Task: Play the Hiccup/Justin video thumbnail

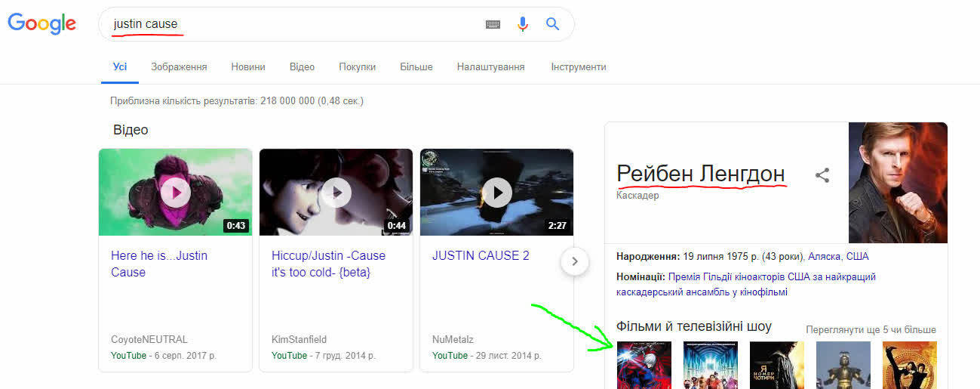Action: click(x=336, y=193)
